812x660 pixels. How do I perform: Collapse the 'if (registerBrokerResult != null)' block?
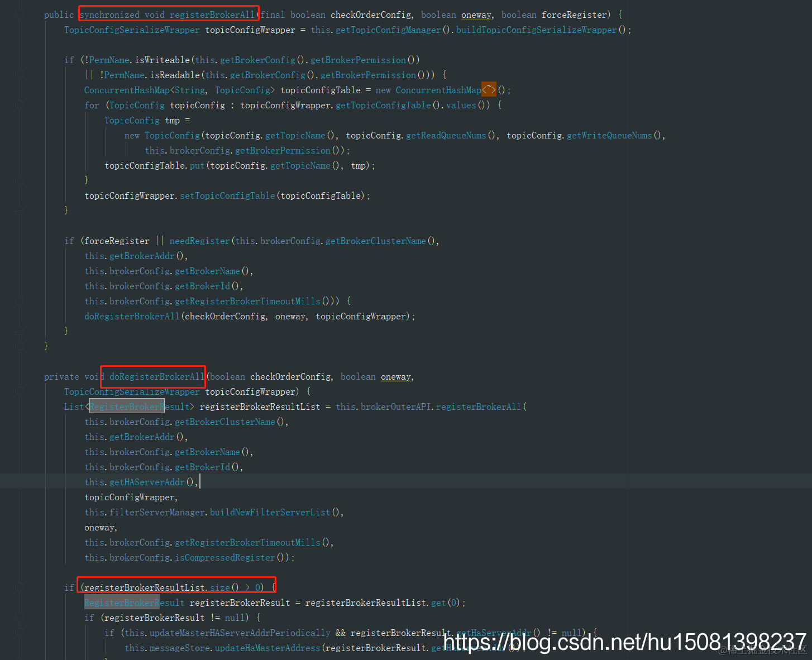click(x=20, y=618)
